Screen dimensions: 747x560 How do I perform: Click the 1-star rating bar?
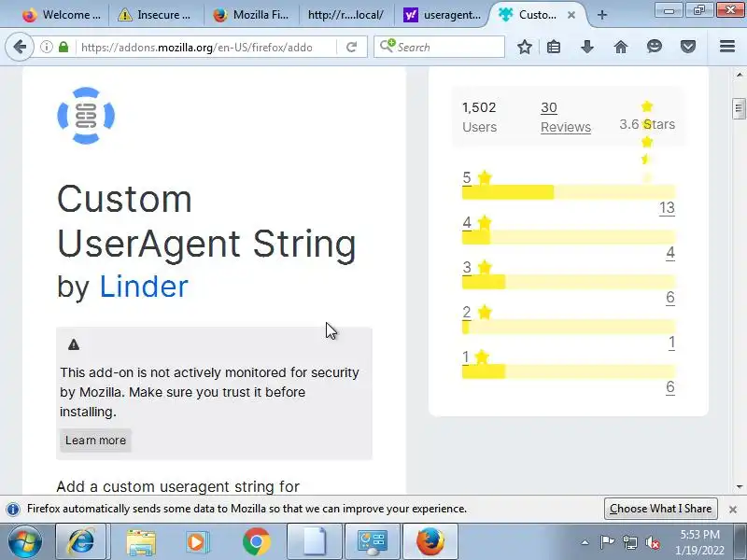(x=569, y=371)
